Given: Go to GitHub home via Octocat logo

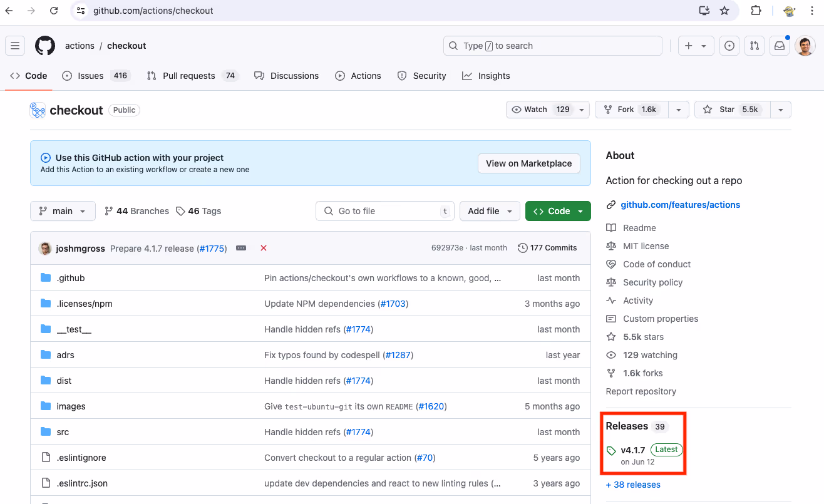Looking at the screenshot, I should [x=45, y=46].
